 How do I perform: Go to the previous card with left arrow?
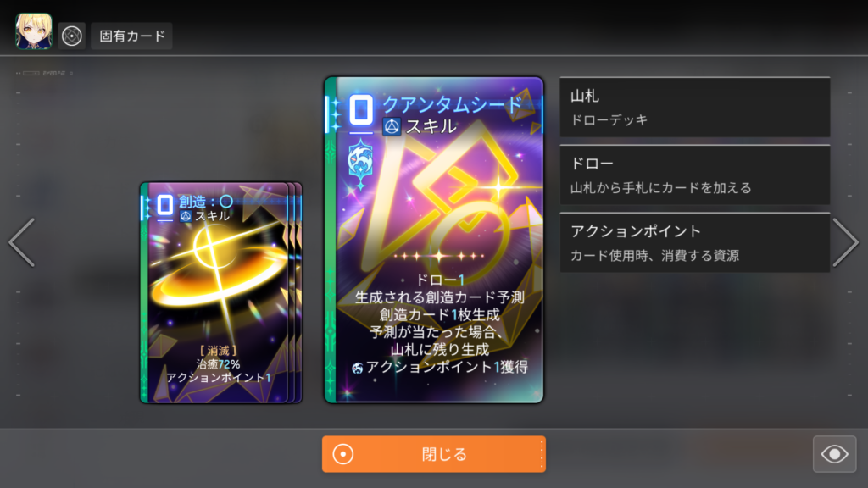pyautogui.click(x=22, y=242)
